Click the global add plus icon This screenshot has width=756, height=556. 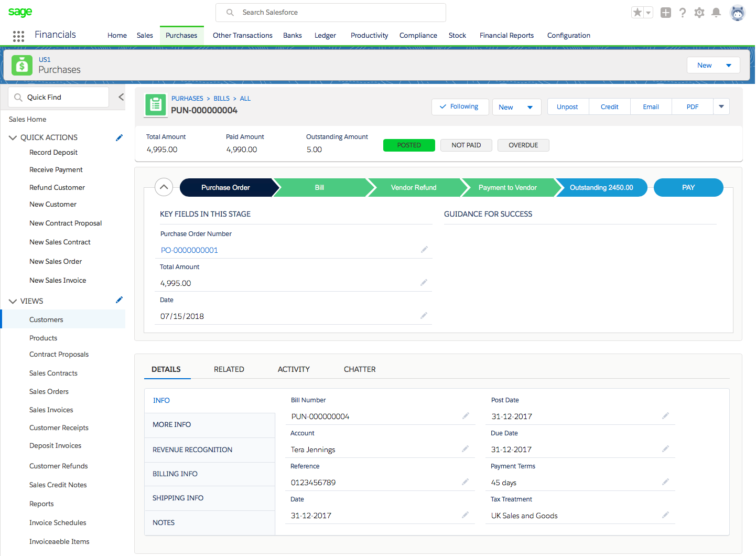pyautogui.click(x=666, y=13)
